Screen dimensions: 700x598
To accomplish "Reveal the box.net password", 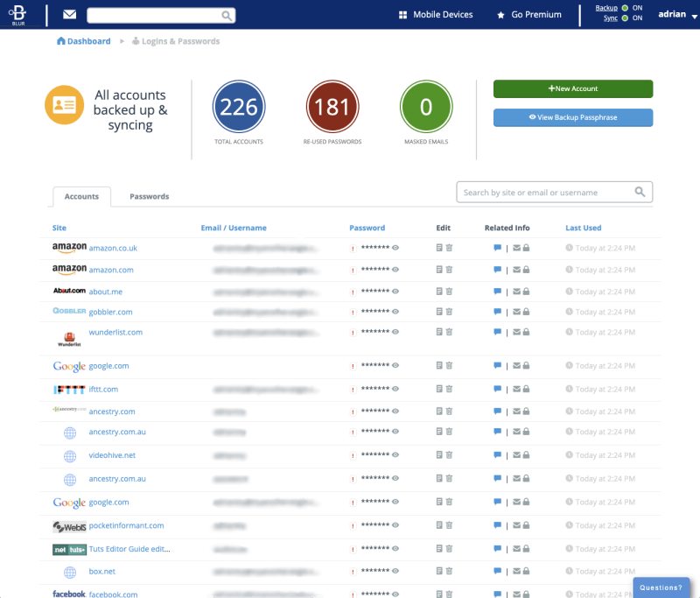I will pos(395,570).
